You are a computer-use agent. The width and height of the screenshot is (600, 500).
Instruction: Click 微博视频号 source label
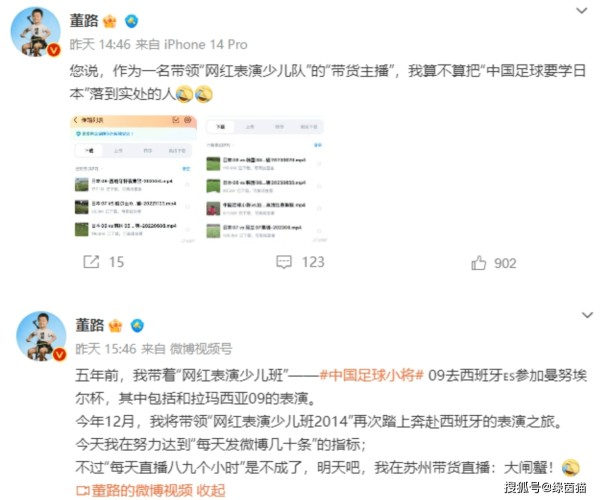tap(201, 349)
